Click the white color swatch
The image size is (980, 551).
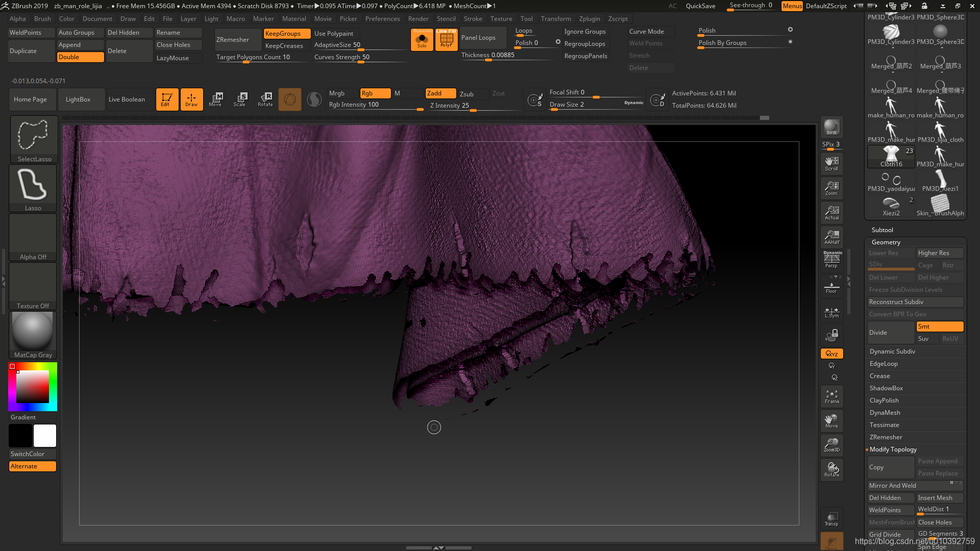tap(45, 436)
